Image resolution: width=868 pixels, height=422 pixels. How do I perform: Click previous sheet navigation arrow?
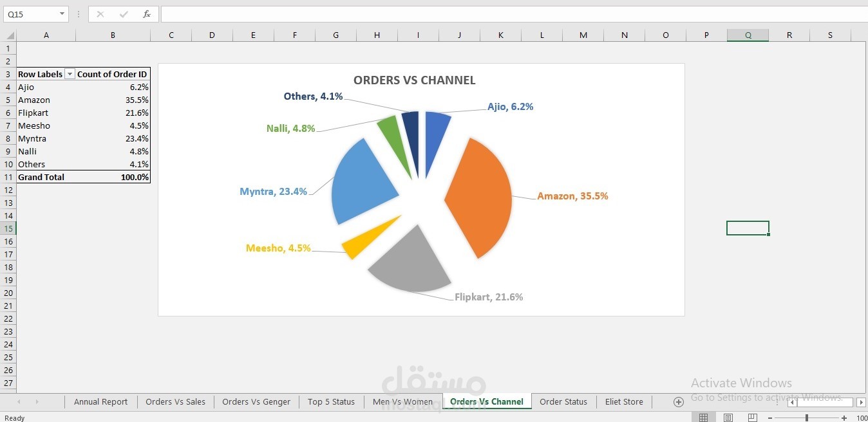coord(19,402)
